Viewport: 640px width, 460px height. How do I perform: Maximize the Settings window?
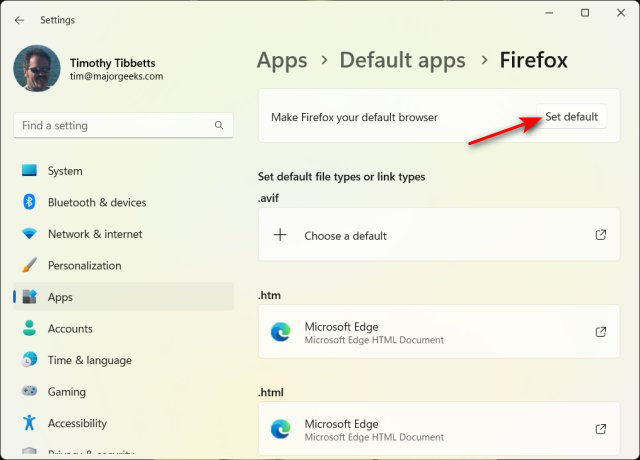(x=585, y=13)
